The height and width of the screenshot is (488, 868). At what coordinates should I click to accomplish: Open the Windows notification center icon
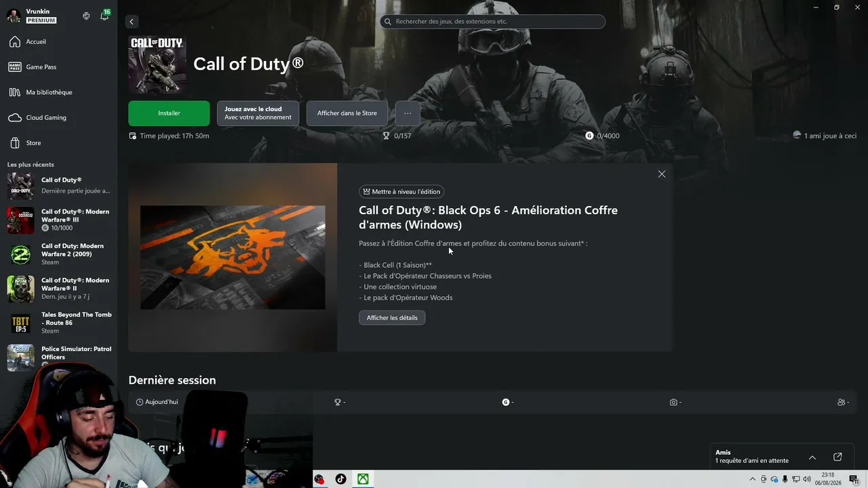[x=854, y=479]
